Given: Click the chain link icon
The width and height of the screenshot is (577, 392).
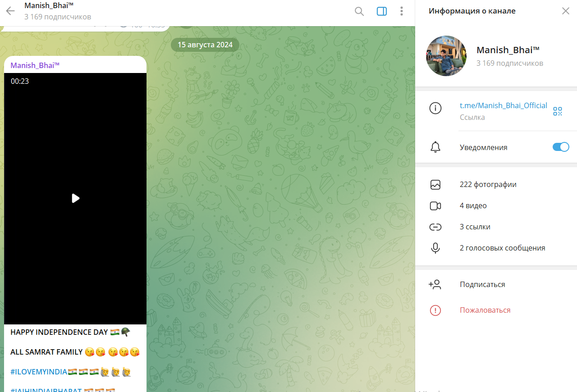Looking at the screenshot, I should click(x=435, y=227).
